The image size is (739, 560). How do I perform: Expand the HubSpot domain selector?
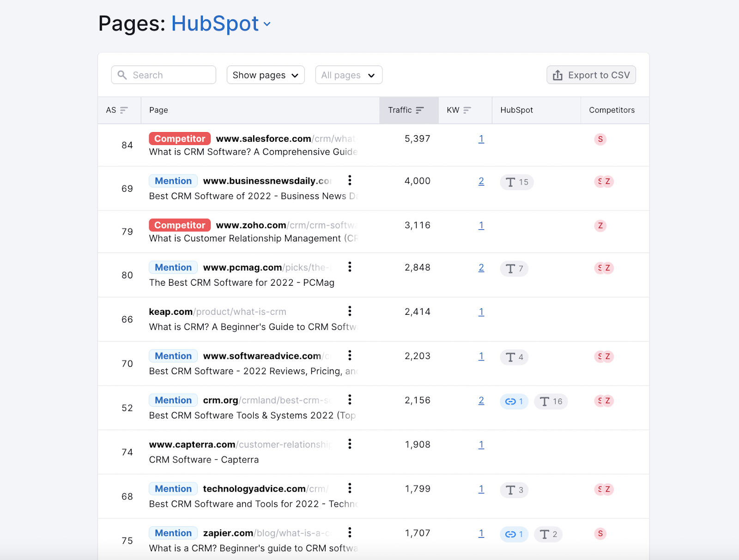coord(267,24)
